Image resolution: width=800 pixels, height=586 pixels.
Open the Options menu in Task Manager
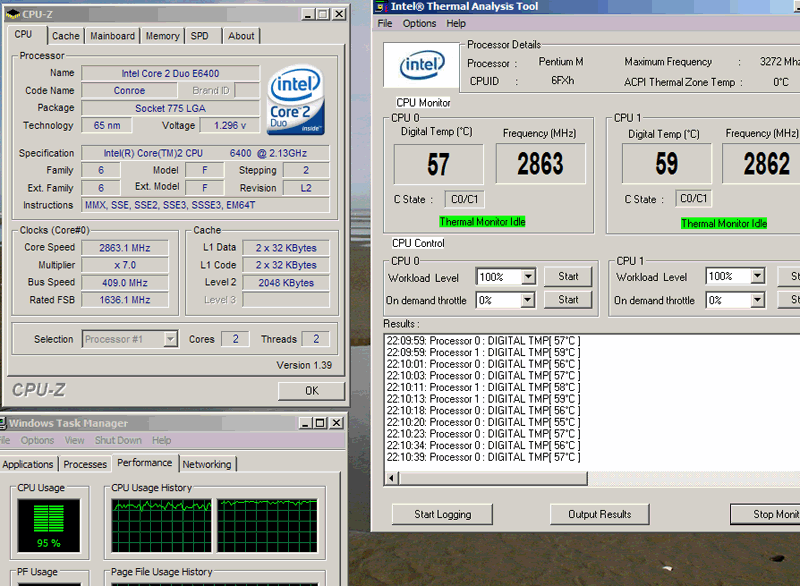coord(37,440)
